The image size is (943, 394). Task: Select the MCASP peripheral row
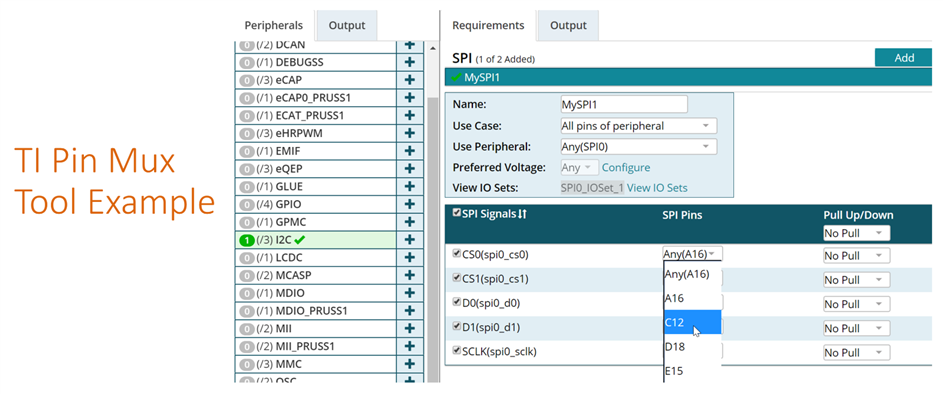pyautogui.click(x=316, y=275)
